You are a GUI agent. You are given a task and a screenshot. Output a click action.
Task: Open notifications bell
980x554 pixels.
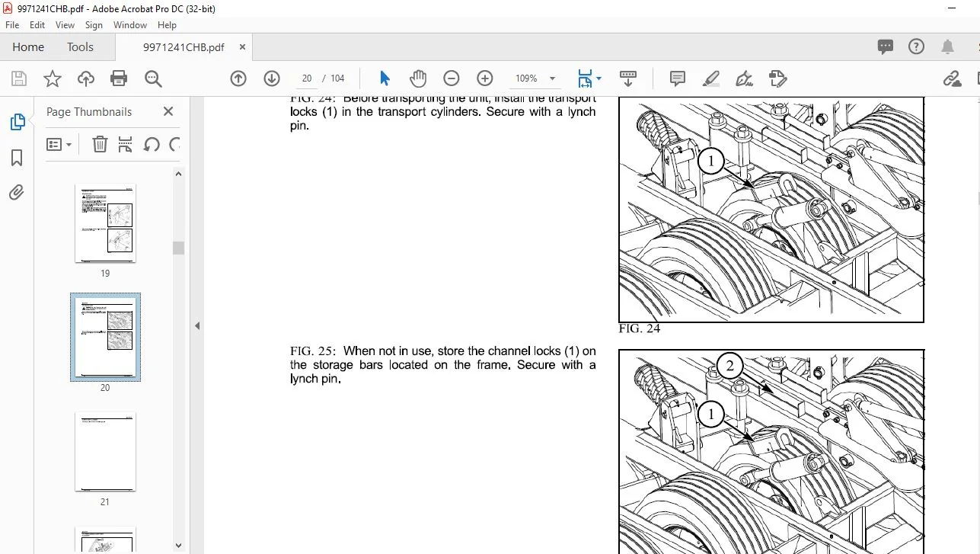(x=947, y=46)
